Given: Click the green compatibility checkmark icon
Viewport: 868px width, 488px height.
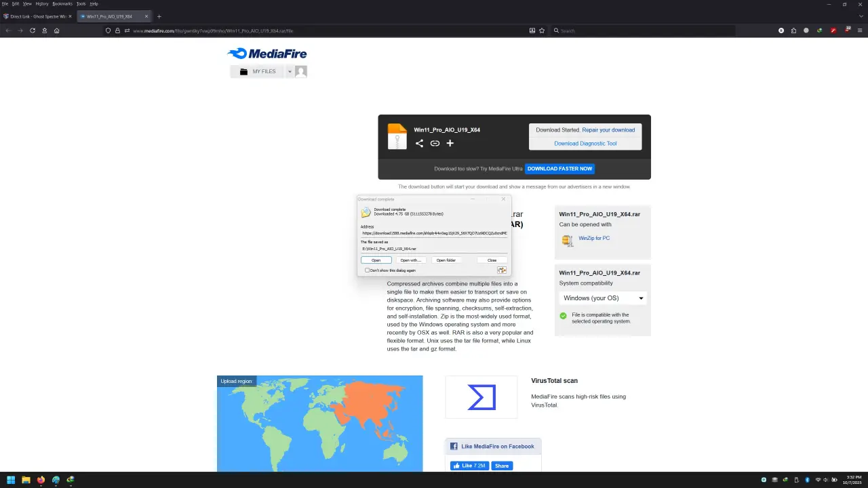Looking at the screenshot, I should pyautogui.click(x=563, y=316).
